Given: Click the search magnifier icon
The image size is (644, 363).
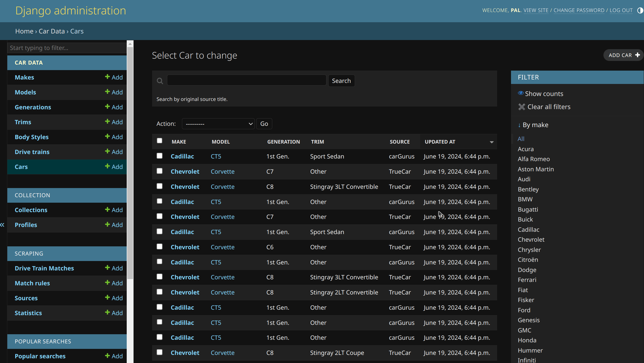Looking at the screenshot, I should (160, 81).
